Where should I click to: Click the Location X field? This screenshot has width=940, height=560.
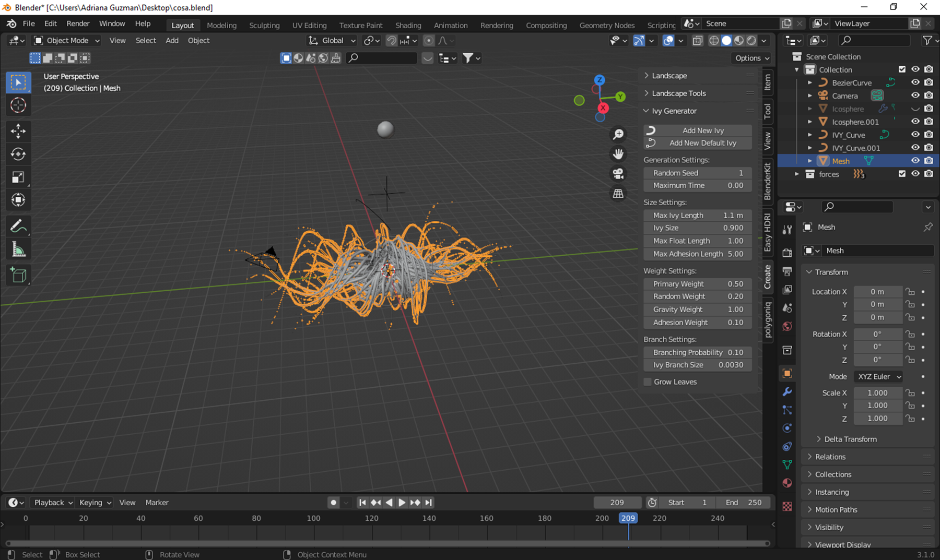click(877, 292)
